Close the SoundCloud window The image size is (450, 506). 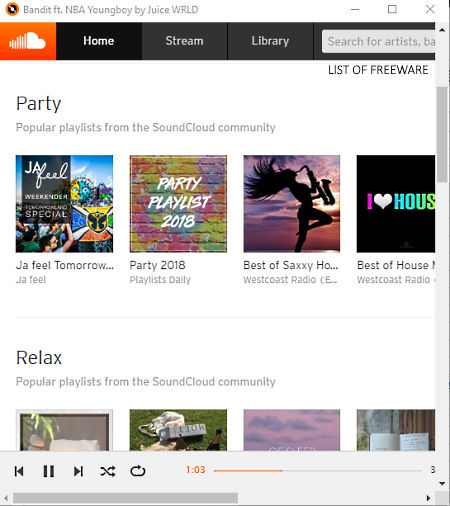tap(430, 9)
